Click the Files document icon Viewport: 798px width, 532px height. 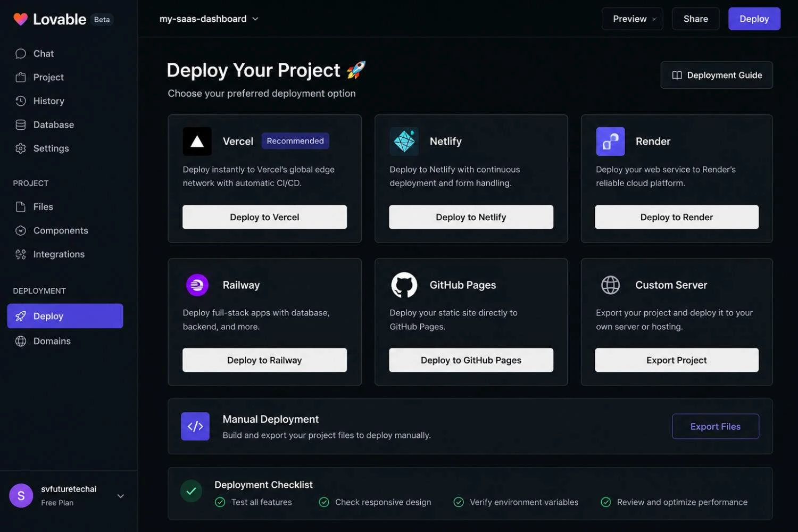pos(21,207)
